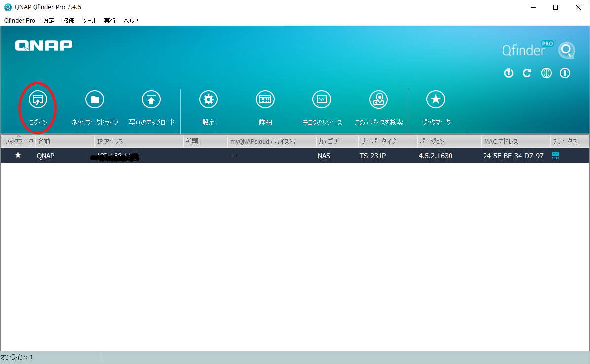Open the ヘルプ menu
Image resolution: width=590 pixels, height=364 pixels.
pos(131,21)
